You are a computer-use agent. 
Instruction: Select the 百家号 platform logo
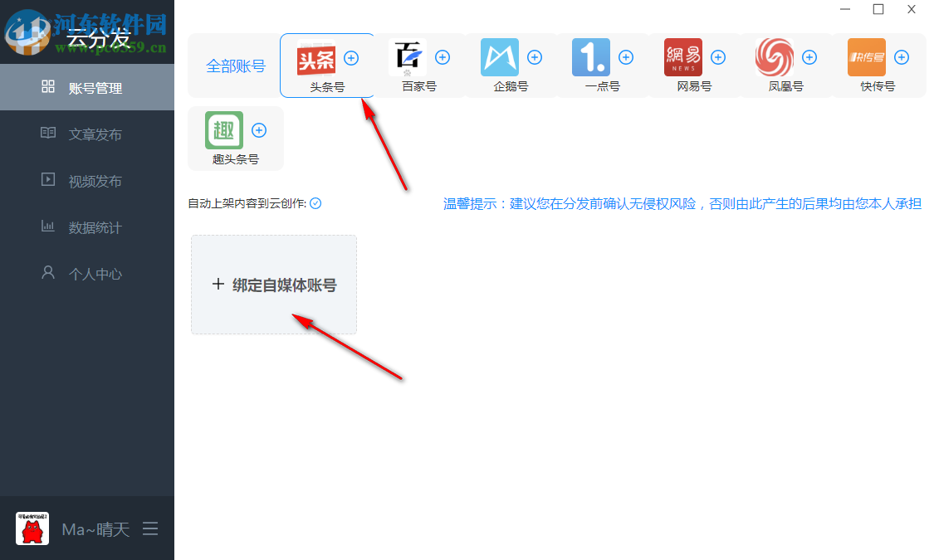[408, 57]
